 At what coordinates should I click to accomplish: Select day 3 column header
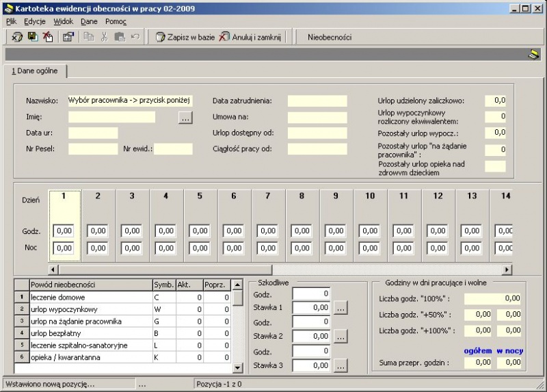pos(132,196)
